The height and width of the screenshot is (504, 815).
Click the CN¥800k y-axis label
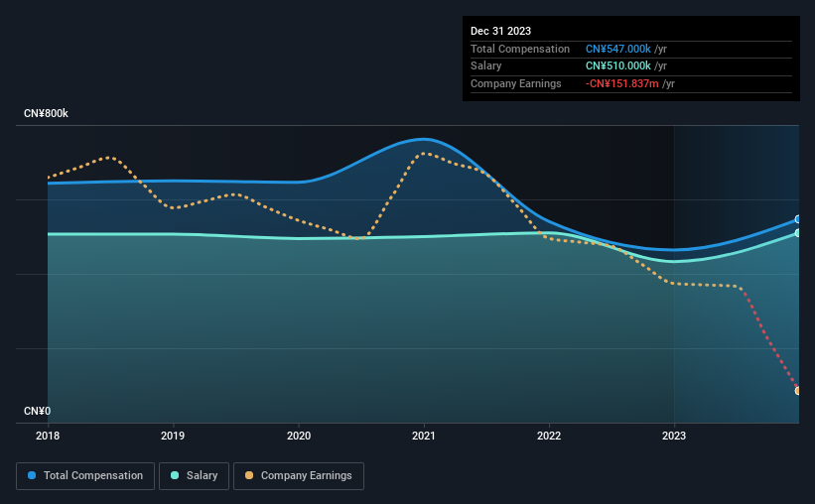[x=46, y=113]
